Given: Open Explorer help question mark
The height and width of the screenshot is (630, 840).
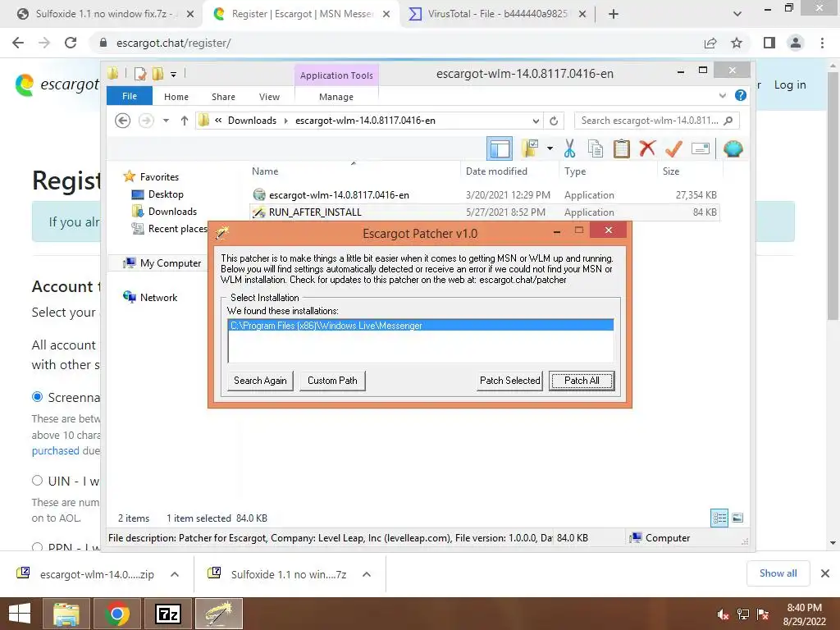Looking at the screenshot, I should click(741, 95).
